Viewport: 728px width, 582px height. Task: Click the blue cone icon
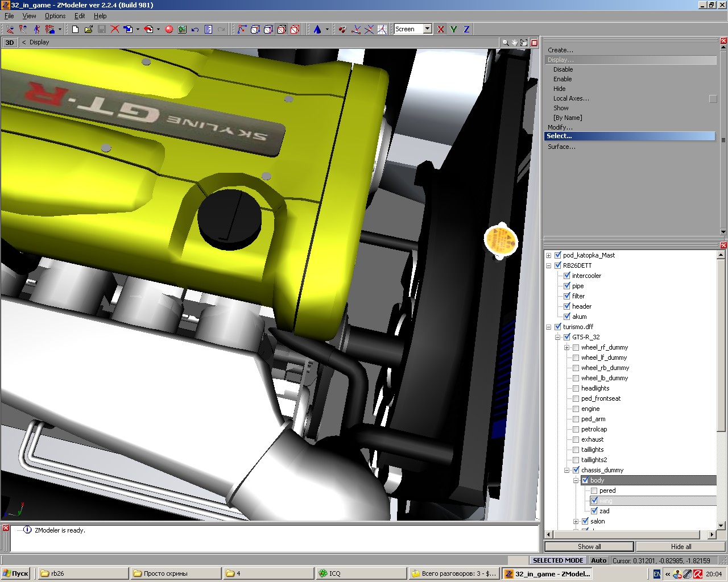point(317,29)
